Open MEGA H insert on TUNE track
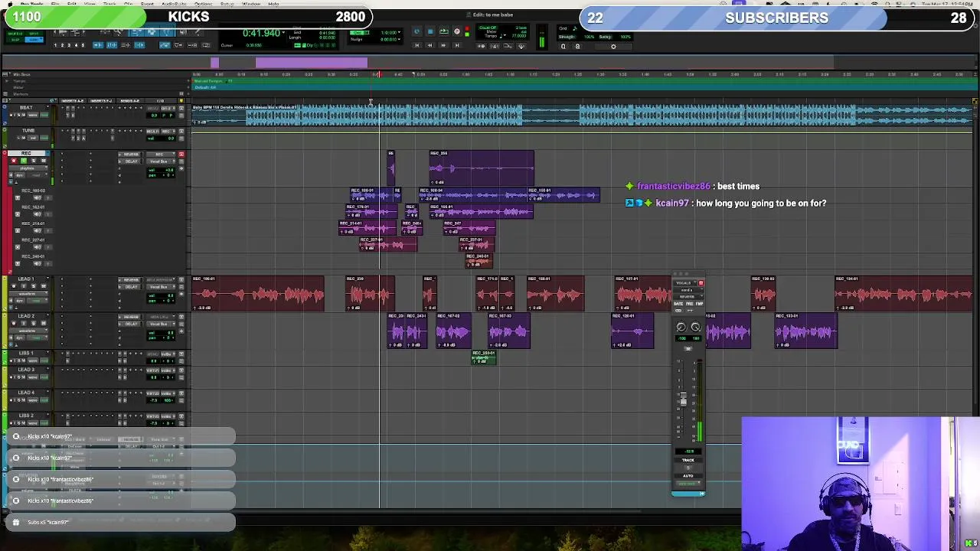The image size is (980, 551). (152, 132)
